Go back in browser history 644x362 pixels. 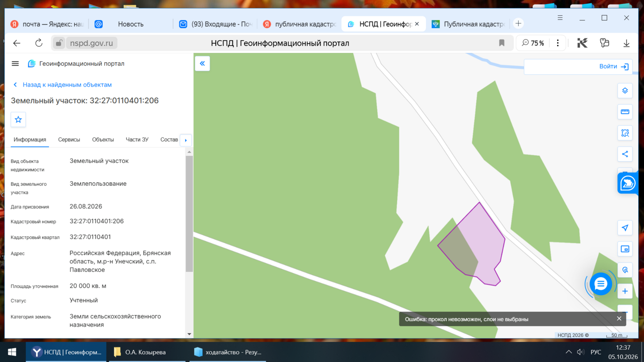point(17,43)
